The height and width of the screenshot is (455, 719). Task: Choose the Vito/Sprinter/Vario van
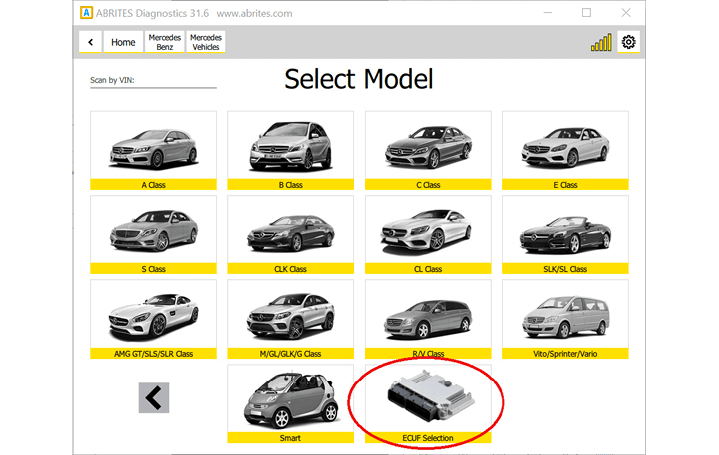(565, 318)
